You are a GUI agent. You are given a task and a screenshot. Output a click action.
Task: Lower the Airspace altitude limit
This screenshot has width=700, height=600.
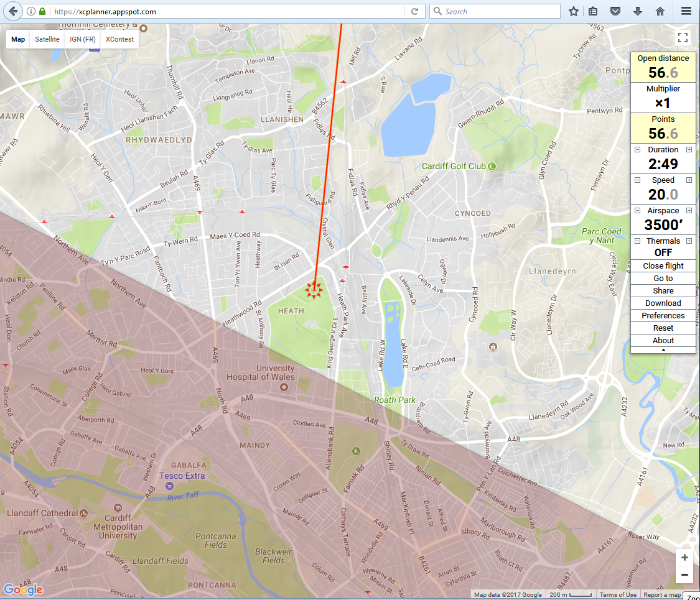click(638, 211)
